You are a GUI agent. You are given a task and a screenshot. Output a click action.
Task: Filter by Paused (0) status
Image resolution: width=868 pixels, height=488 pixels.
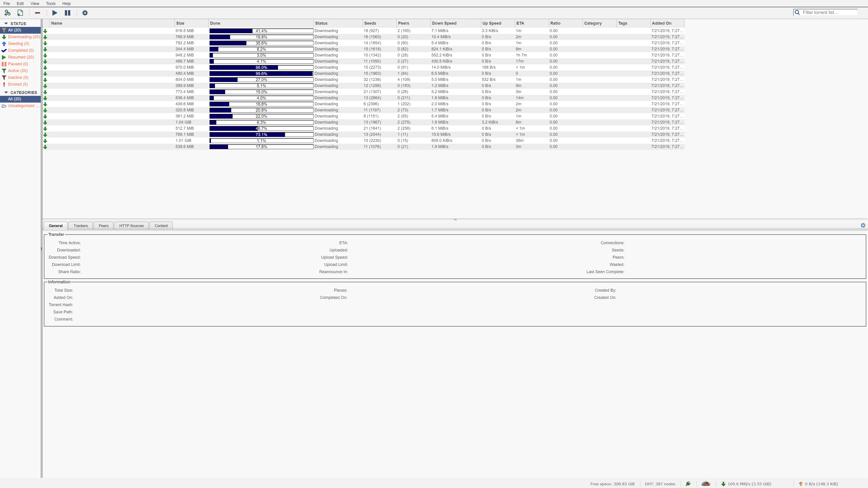pyautogui.click(x=18, y=64)
